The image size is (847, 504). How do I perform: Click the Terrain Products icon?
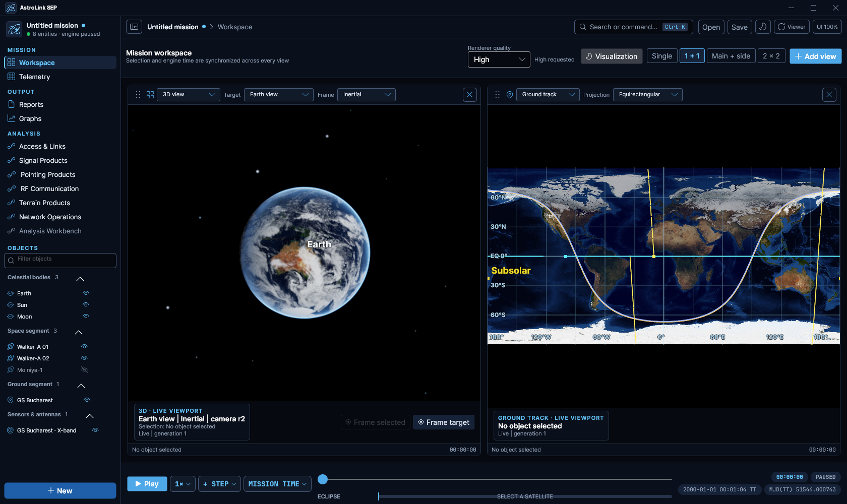point(12,203)
